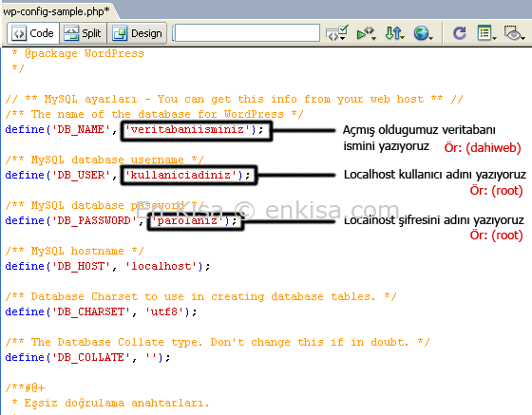The height and width of the screenshot is (415, 532).
Task: Click 'DB_HOST' constant in code
Action: (81, 266)
